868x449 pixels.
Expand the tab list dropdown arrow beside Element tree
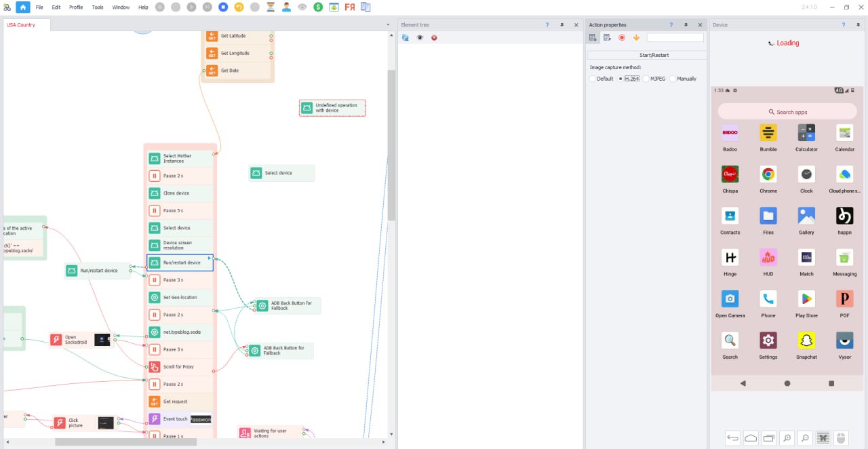(x=388, y=25)
